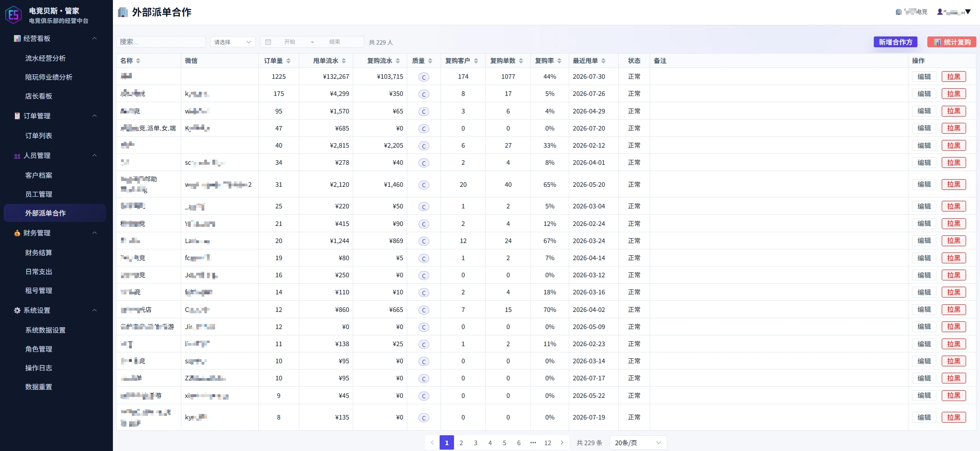Image resolution: width=980 pixels, height=451 pixels.
Task: Sort by 订单量 column arrows
Action: tap(288, 61)
